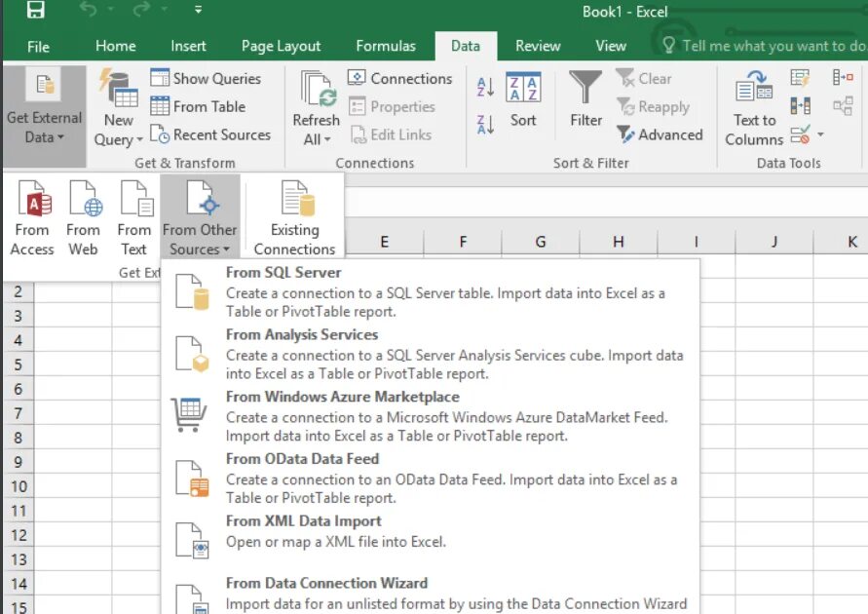This screenshot has height=614, width=868.
Task: Sort Z to A descending
Action: pos(485,125)
